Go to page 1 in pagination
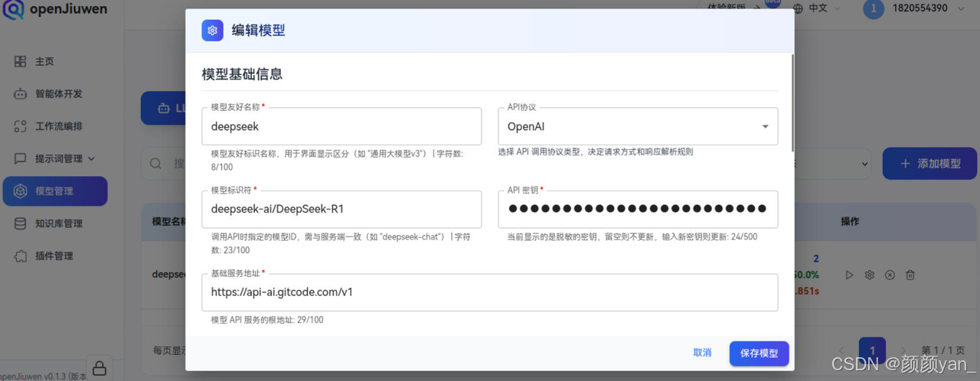 click(872, 350)
